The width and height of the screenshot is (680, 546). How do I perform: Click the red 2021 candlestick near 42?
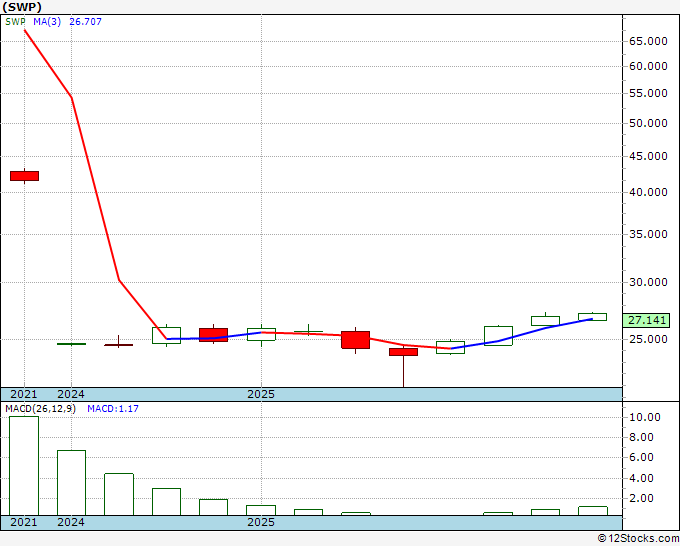pos(24,176)
